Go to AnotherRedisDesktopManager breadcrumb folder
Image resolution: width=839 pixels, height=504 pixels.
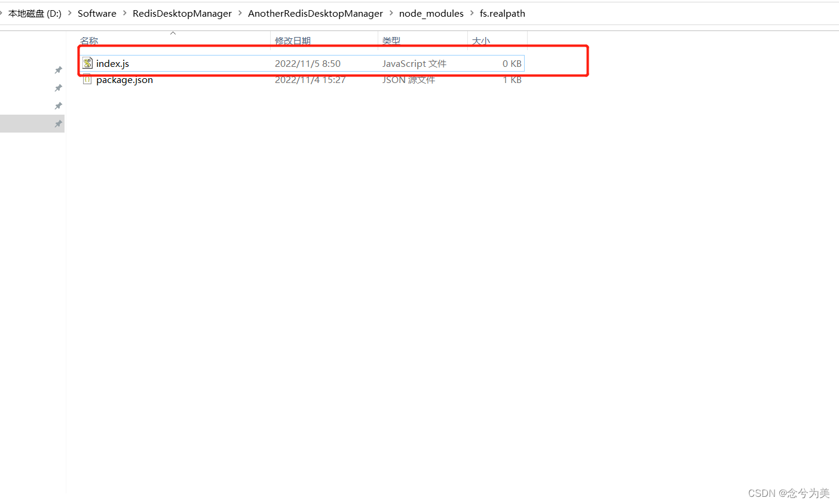click(316, 13)
